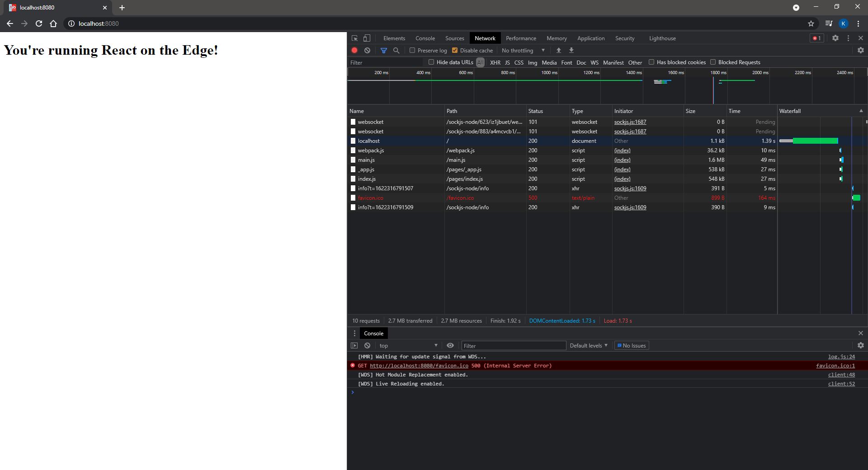The width and height of the screenshot is (868, 470).
Task: Enable the Preserve log checkbox
Action: pyautogui.click(x=412, y=50)
